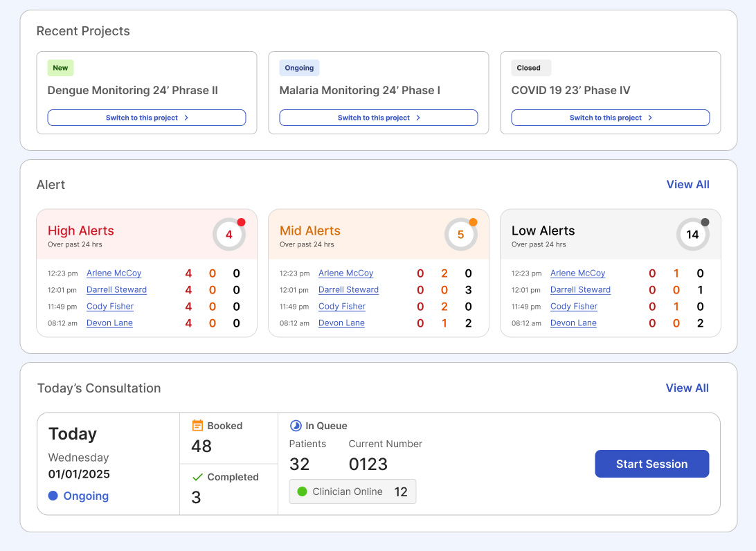Image resolution: width=756 pixels, height=551 pixels.
Task: Click the 11:49 pm time in Mid Alerts
Action: (x=294, y=307)
